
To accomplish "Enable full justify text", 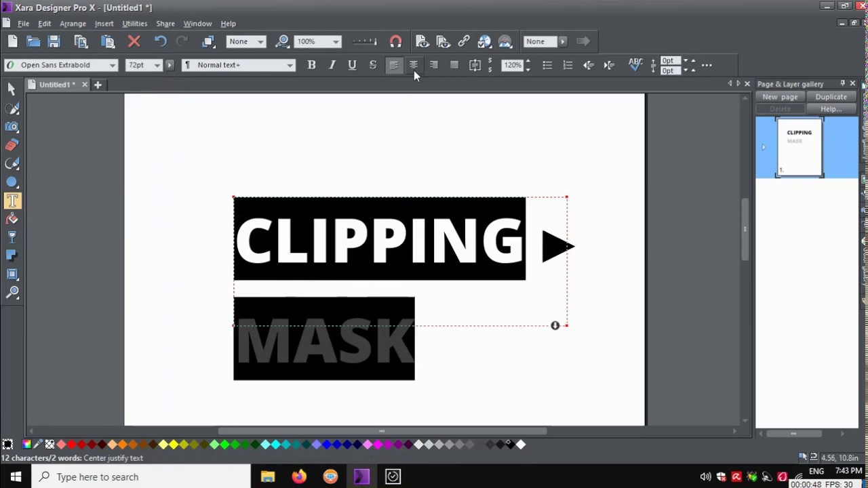I will pyautogui.click(x=454, y=65).
